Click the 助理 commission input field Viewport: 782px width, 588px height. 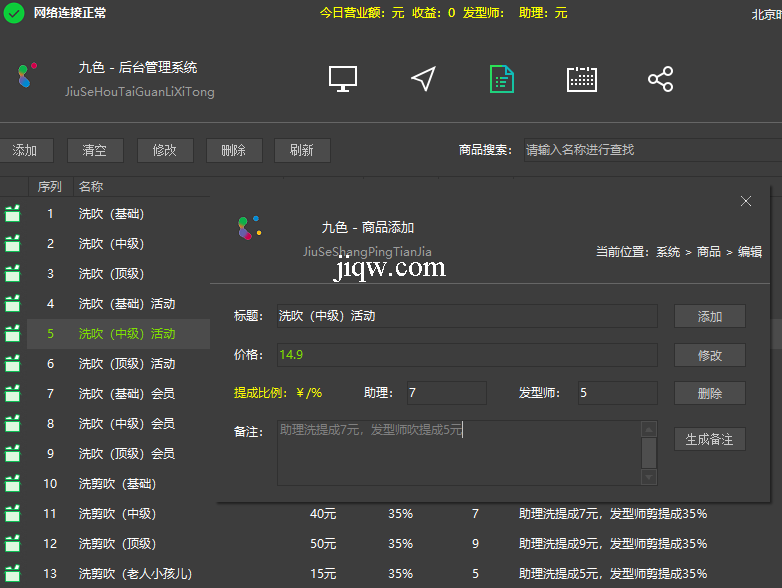pyautogui.click(x=444, y=393)
